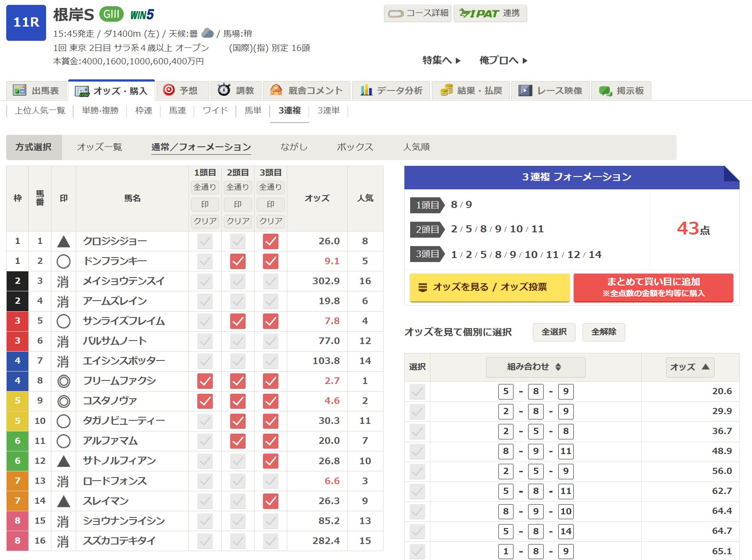Sort by オッズ column ascending arrow
The width and height of the screenshot is (752, 560).
[x=705, y=367]
